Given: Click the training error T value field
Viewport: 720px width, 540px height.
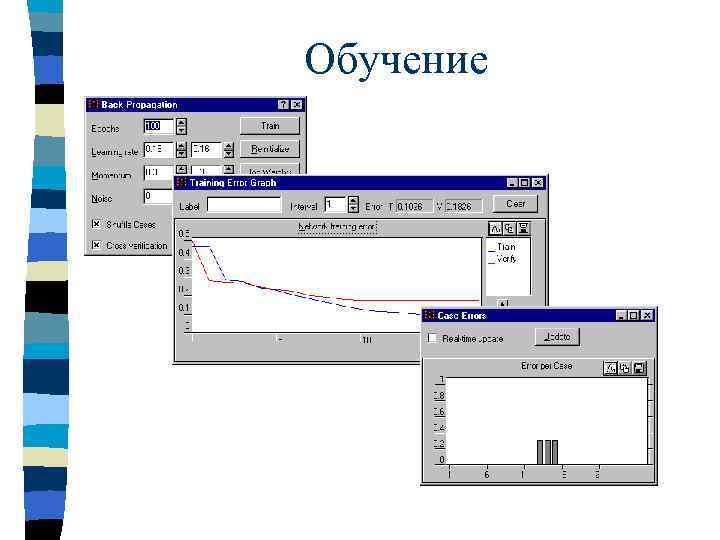Looking at the screenshot, I should [414, 206].
